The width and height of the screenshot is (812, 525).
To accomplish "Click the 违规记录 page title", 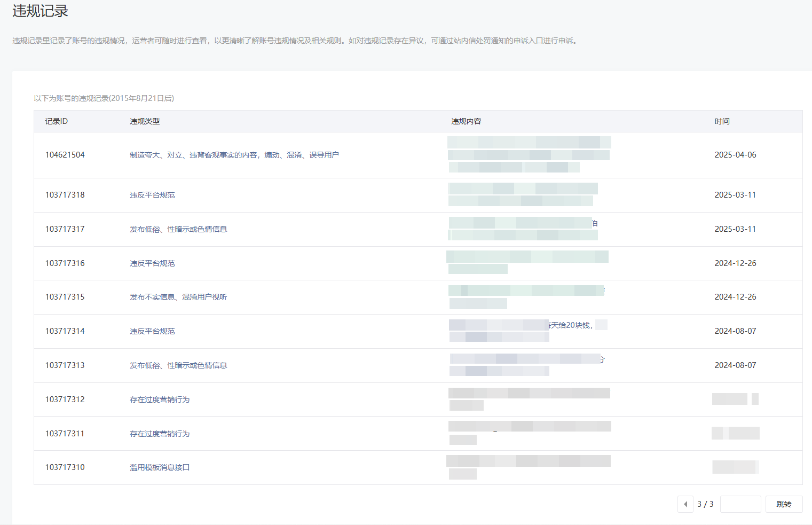I will [41, 11].
